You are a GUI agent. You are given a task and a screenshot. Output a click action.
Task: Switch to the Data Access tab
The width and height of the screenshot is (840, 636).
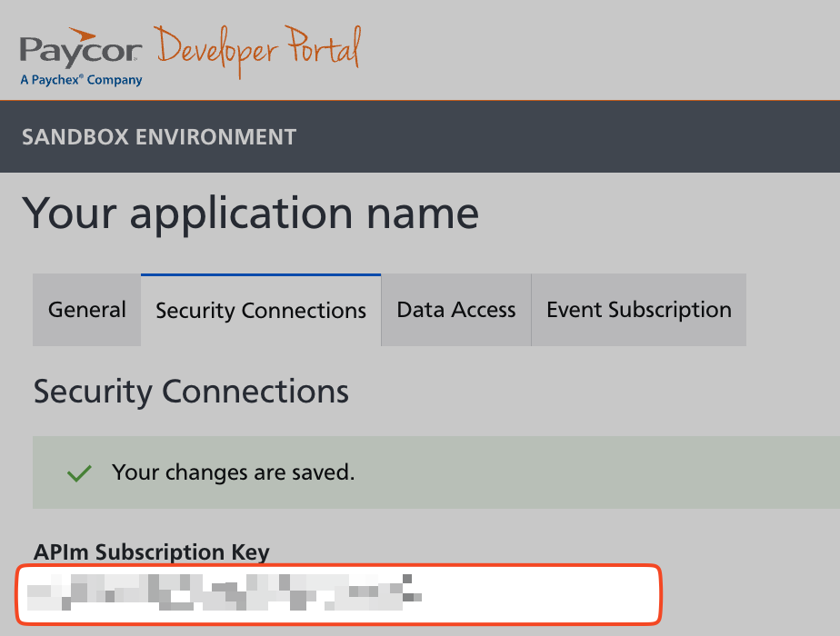(456, 310)
